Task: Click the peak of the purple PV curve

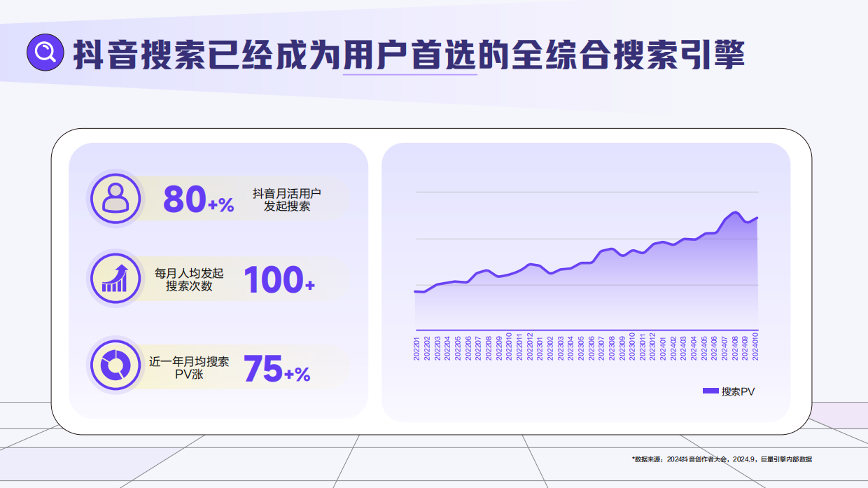Action: click(734, 210)
